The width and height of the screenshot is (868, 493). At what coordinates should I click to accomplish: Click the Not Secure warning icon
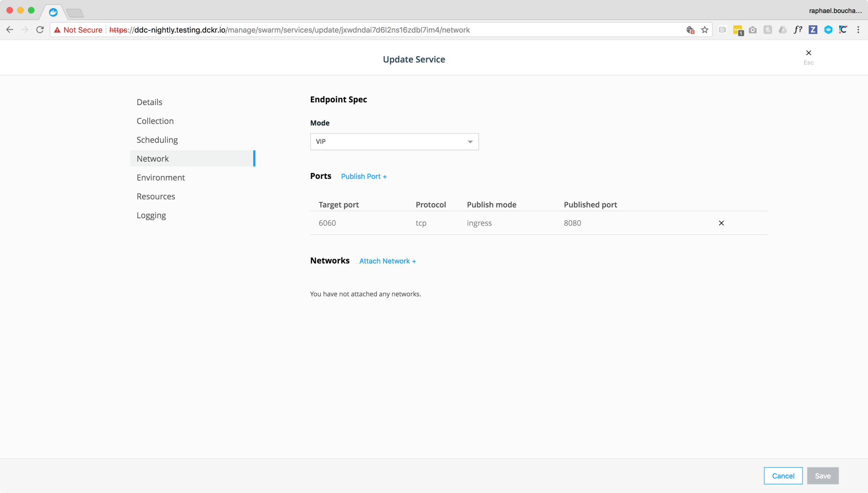pyautogui.click(x=58, y=30)
